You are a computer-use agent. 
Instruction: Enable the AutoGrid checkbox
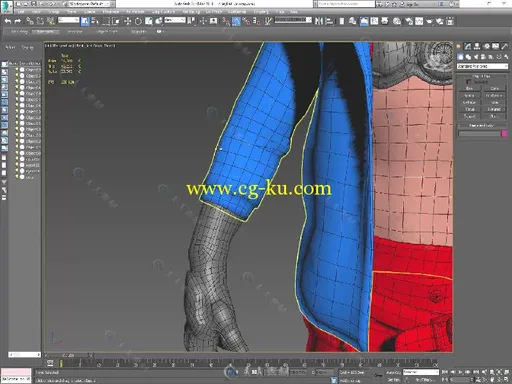coord(469,82)
